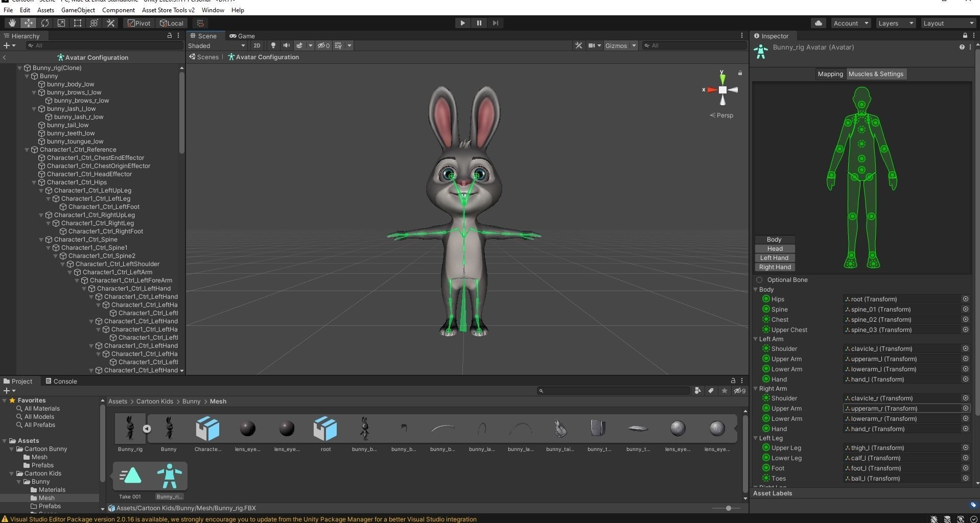The width and height of the screenshot is (980, 523).
Task: Open the GameObject menu
Action: [78, 10]
